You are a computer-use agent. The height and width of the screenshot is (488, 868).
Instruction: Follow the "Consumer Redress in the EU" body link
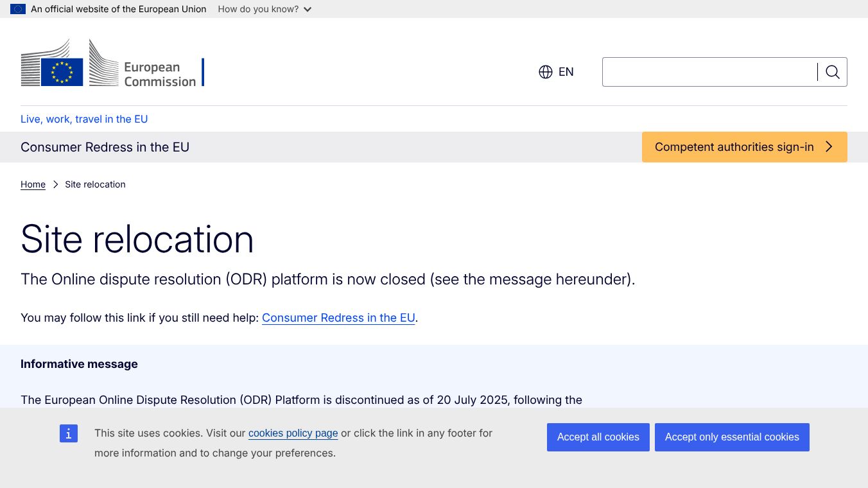(338, 318)
